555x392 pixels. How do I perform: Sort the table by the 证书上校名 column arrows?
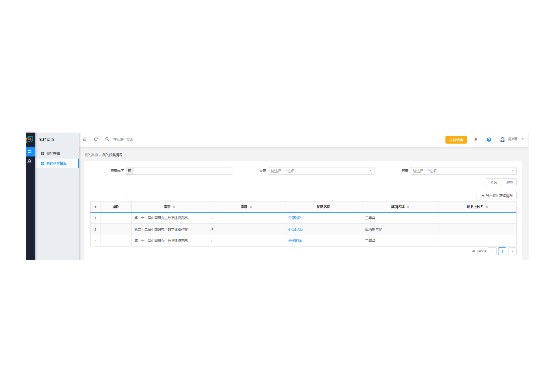click(487, 207)
